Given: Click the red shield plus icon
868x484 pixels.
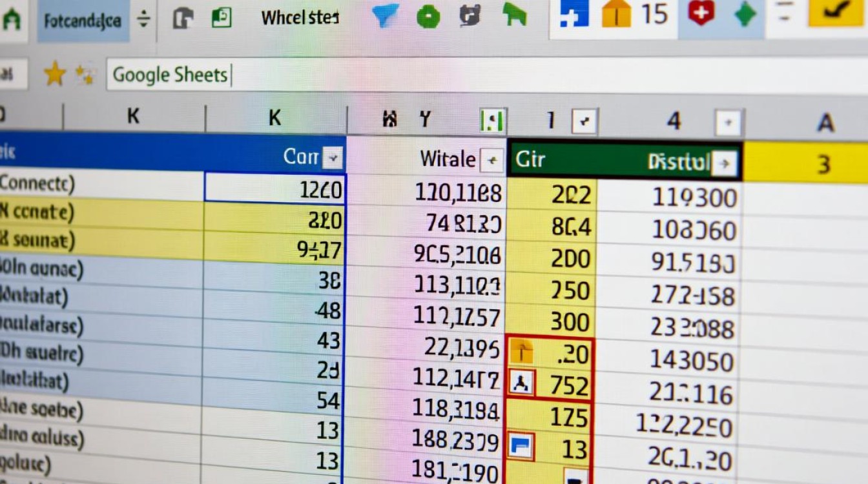Looking at the screenshot, I should click(x=701, y=14).
